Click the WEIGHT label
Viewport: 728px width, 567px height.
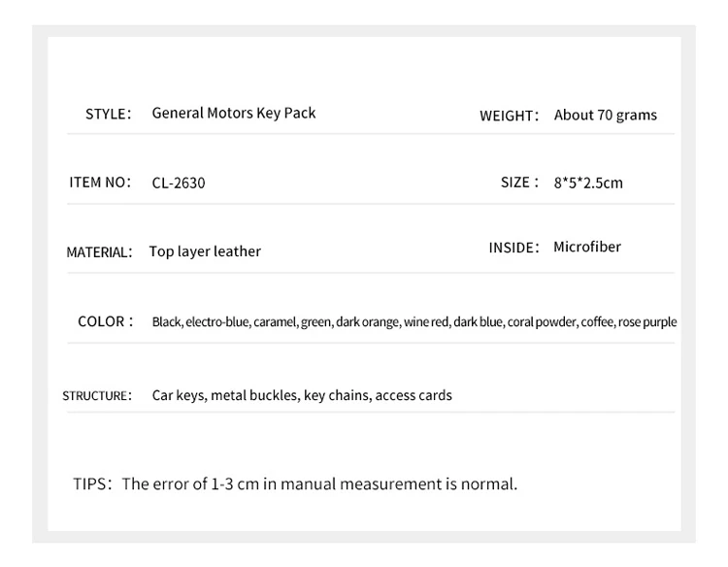click(x=508, y=116)
